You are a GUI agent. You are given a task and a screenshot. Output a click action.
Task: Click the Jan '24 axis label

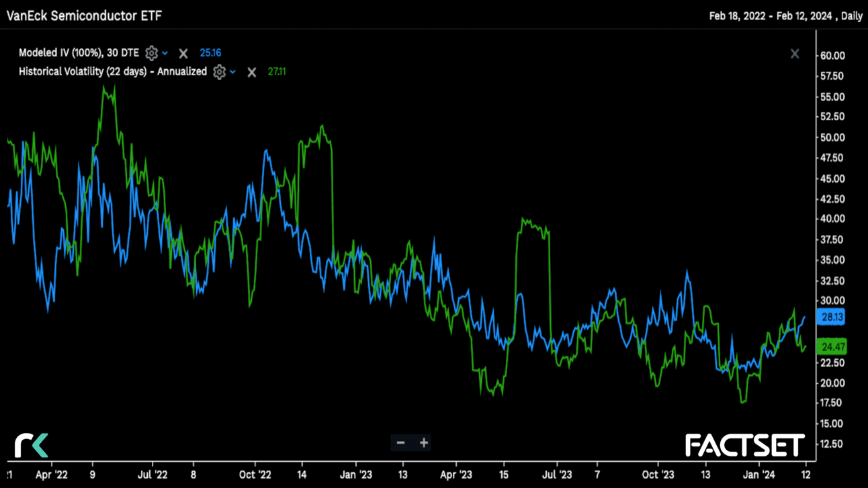point(759,475)
